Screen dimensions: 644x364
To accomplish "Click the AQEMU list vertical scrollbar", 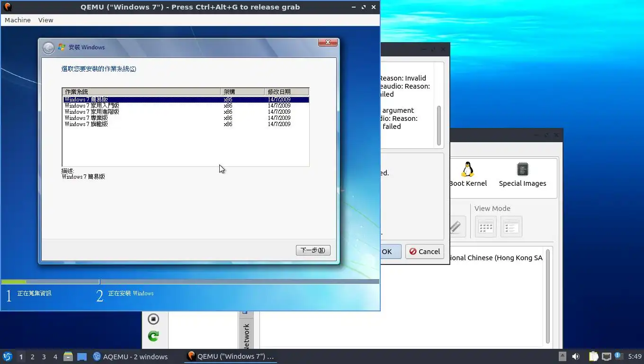I will pyautogui.click(x=548, y=297).
